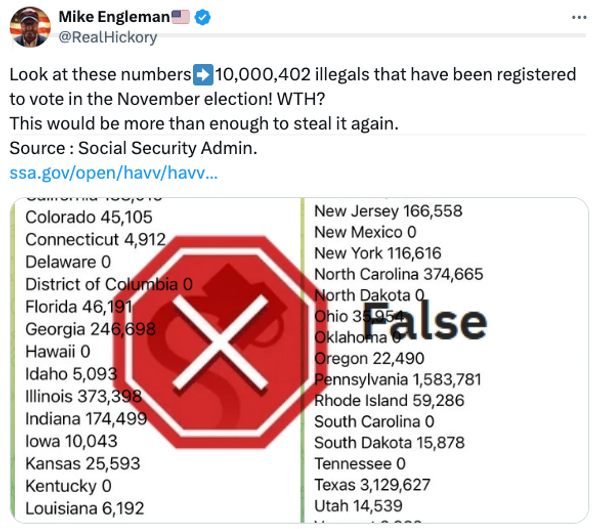Click the bold "False" label on image
The height and width of the screenshot is (529, 600).
[423, 323]
